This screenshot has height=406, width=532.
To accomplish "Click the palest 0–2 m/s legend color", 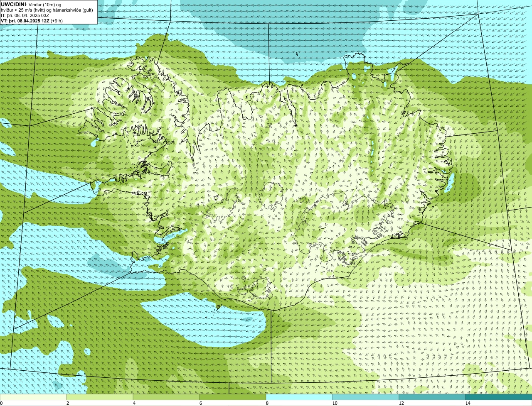I will pyautogui.click(x=33, y=397).
